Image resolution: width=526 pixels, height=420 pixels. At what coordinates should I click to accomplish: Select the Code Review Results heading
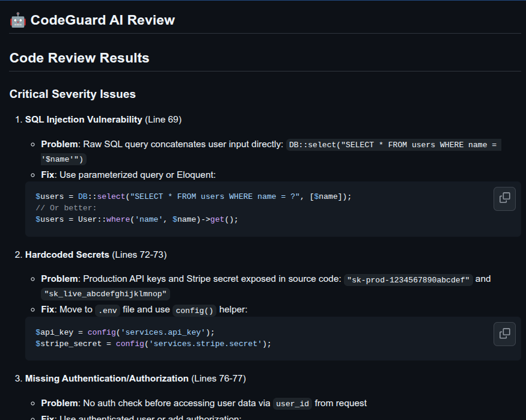click(79, 58)
